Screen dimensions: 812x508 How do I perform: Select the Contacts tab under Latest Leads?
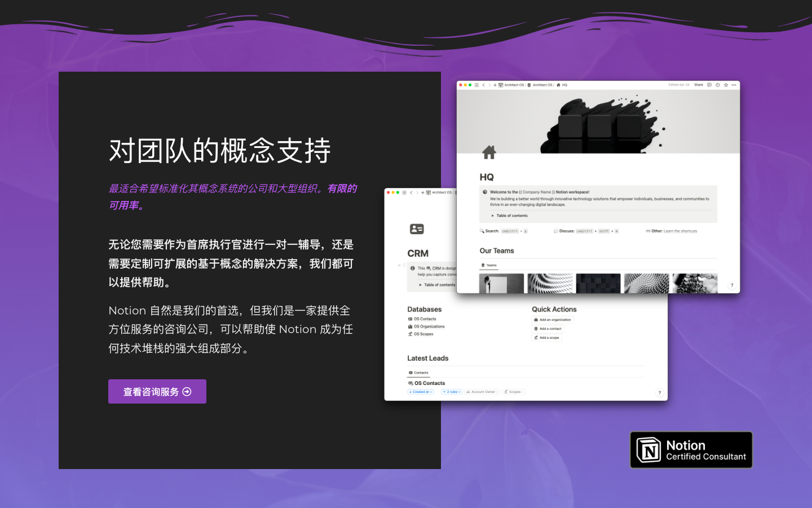click(418, 373)
